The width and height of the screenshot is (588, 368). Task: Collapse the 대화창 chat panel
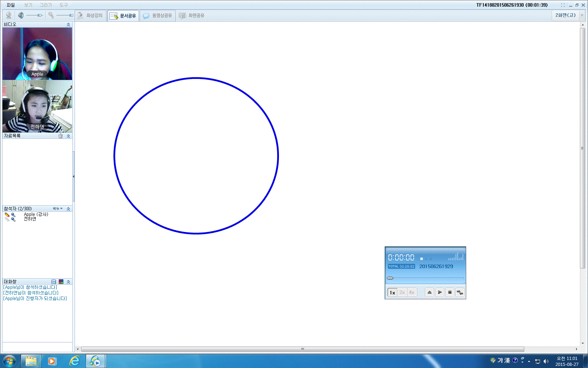click(68, 282)
